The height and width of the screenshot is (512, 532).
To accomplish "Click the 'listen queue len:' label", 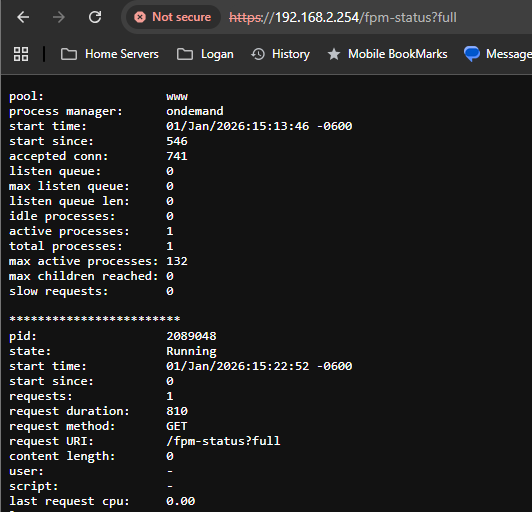I will pyautogui.click(x=69, y=201).
